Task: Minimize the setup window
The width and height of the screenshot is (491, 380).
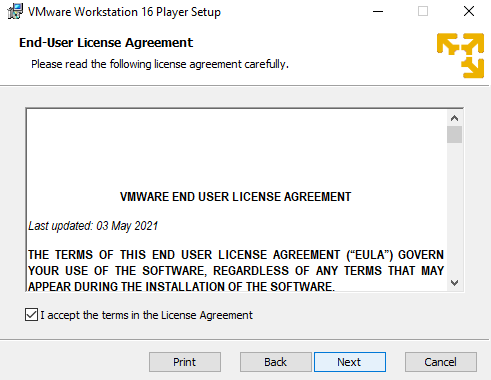Action: pyautogui.click(x=378, y=11)
